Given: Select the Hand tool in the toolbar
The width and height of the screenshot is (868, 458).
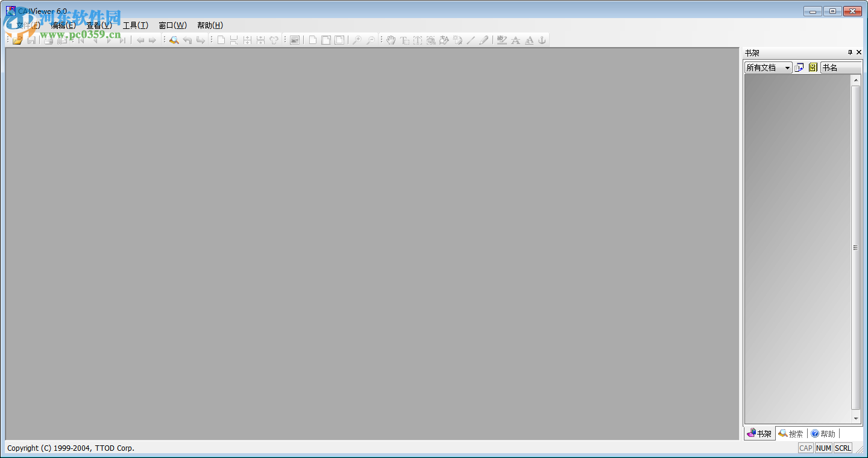Looking at the screenshot, I should click(x=391, y=40).
